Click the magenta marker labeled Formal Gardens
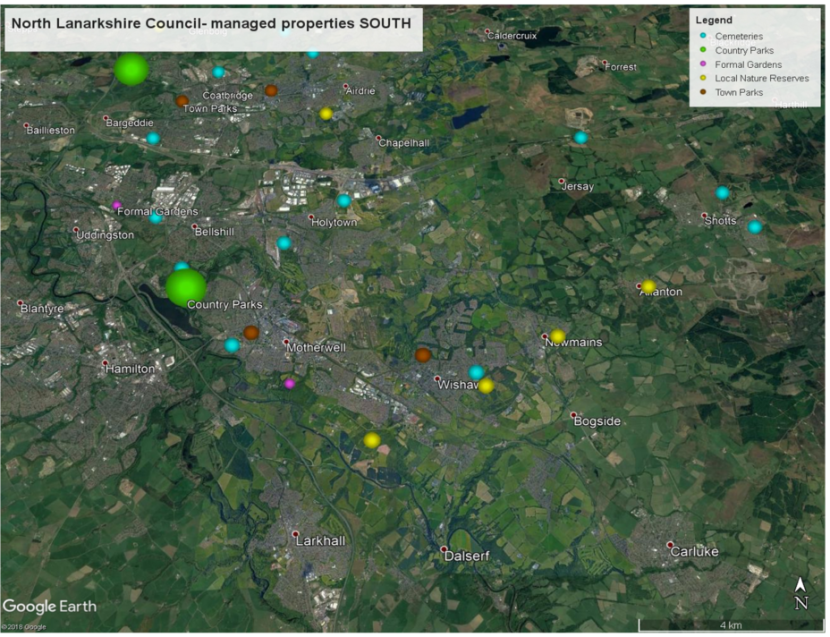This screenshot has height=637, width=830. (x=116, y=205)
